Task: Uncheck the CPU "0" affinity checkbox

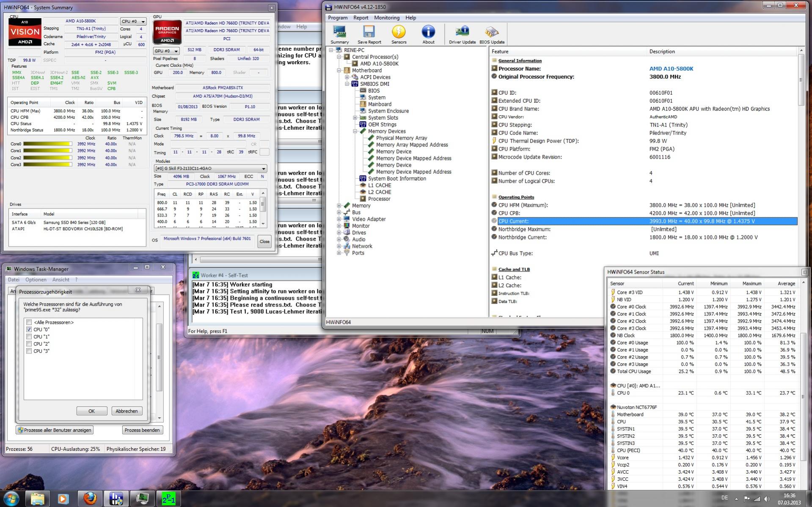Action: [x=29, y=329]
